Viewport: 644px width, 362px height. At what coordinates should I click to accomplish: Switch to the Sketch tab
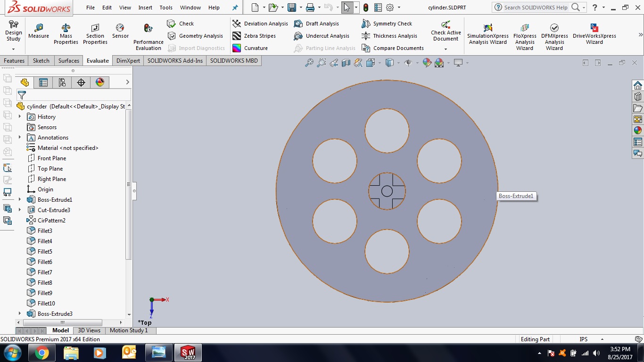(41, 61)
